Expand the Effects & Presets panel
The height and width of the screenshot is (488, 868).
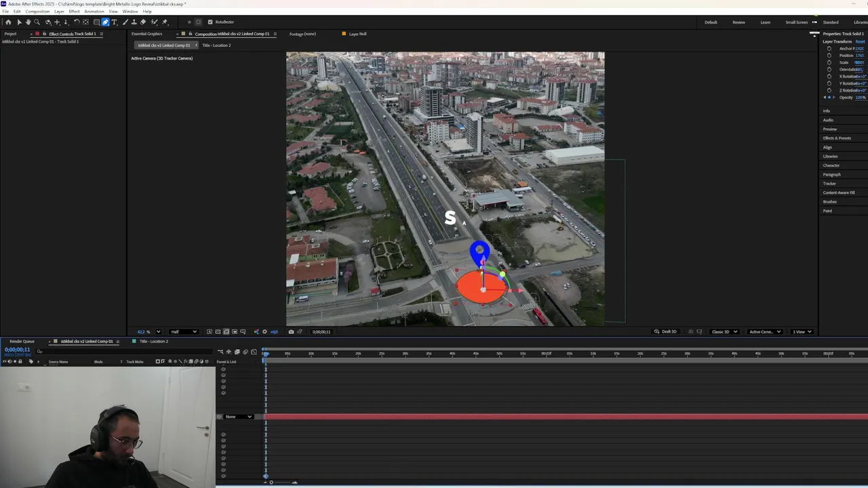pyautogui.click(x=837, y=138)
